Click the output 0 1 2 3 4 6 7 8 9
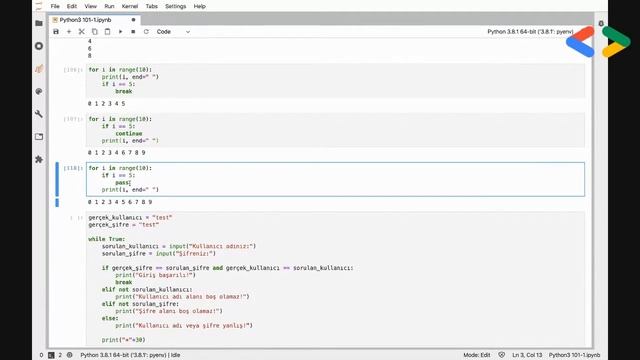 (116, 153)
